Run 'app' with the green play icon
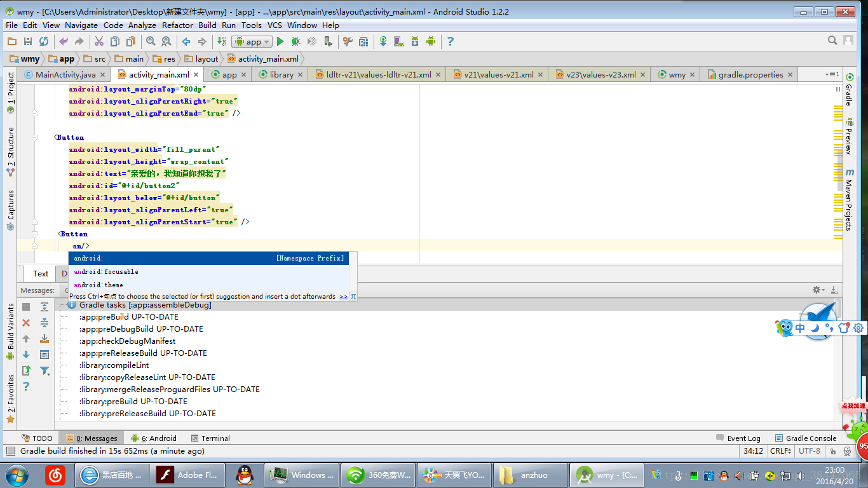This screenshot has width=868, height=488. tap(280, 41)
